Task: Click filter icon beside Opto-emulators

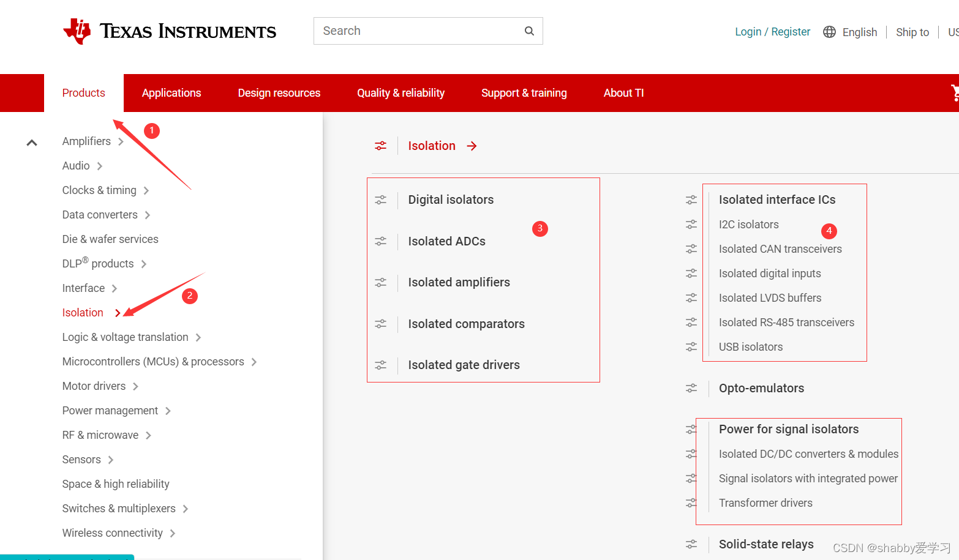Action: [691, 388]
